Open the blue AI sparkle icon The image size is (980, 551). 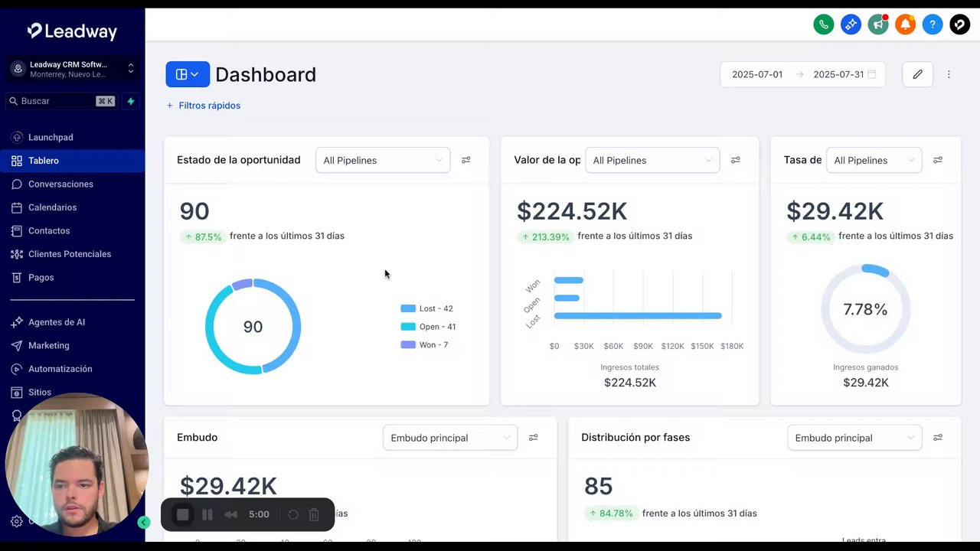(x=851, y=24)
